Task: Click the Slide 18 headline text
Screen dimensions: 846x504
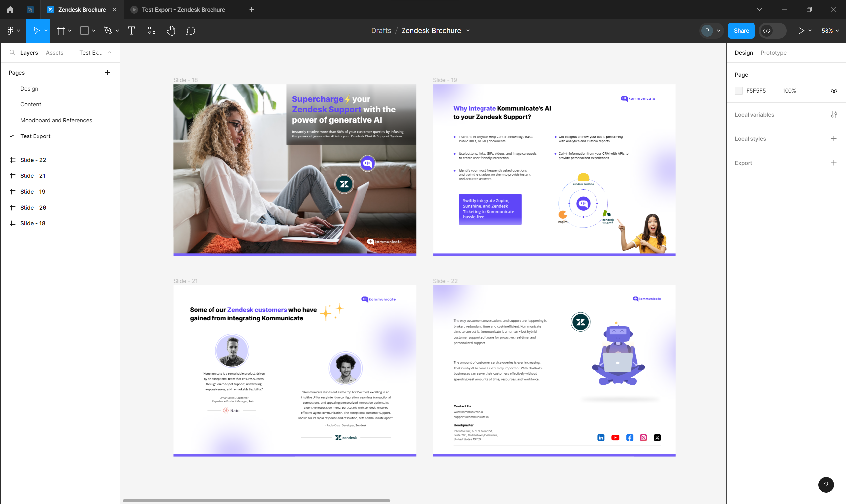Action: (x=344, y=109)
